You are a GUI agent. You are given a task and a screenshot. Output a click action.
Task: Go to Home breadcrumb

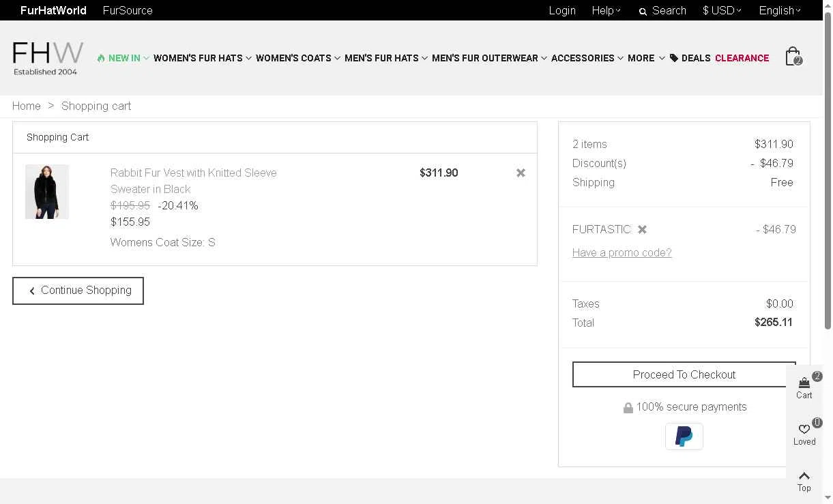click(27, 106)
